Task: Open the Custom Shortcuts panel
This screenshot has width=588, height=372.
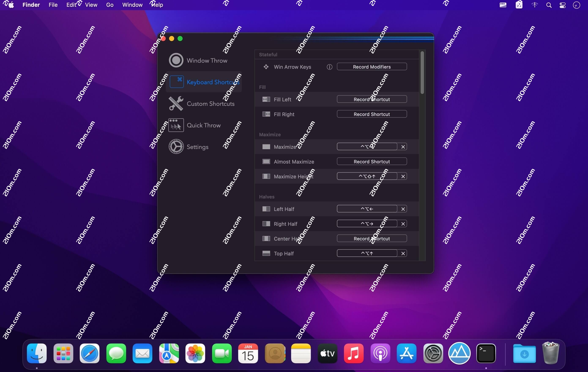Action: coord(211,103)
